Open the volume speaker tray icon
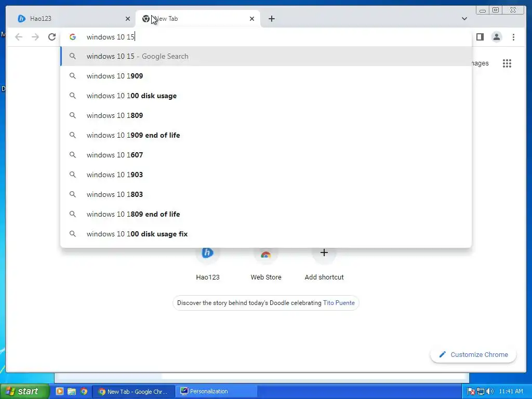Viewport: 532px width, 399px height. (x=489, y=392)
